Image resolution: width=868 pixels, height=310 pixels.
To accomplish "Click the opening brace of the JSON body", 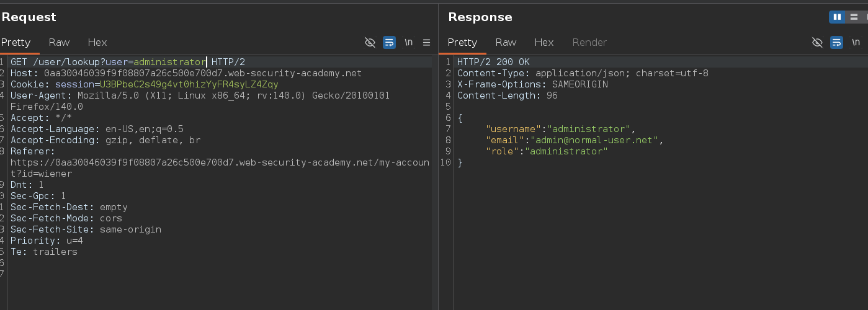I will (x=460, y=118).
